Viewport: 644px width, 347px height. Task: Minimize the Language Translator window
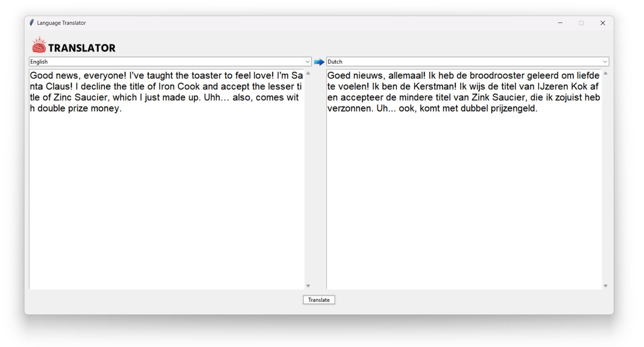click(560, 23)
